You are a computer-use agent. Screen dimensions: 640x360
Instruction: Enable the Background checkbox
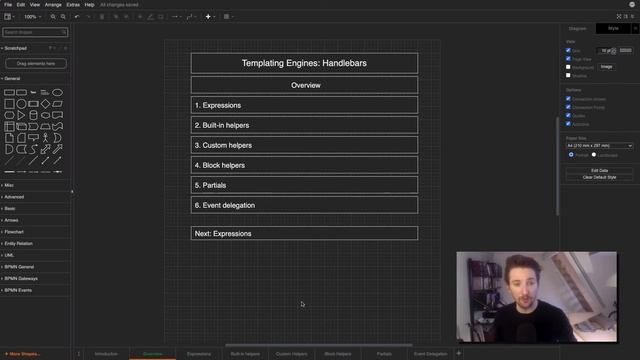tap(568, 67)
